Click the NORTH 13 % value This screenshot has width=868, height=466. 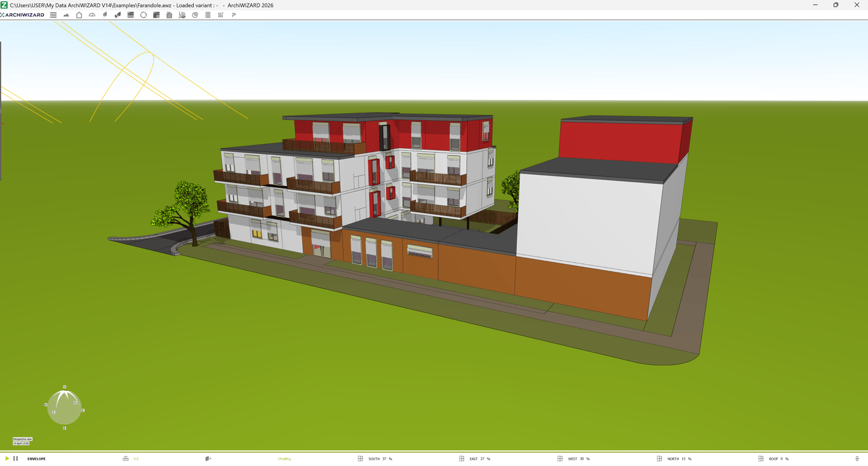[x=679, y=459]
